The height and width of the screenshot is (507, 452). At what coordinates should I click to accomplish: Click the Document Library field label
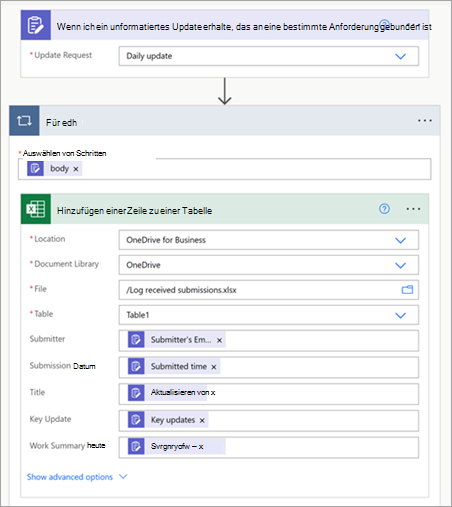66,264
